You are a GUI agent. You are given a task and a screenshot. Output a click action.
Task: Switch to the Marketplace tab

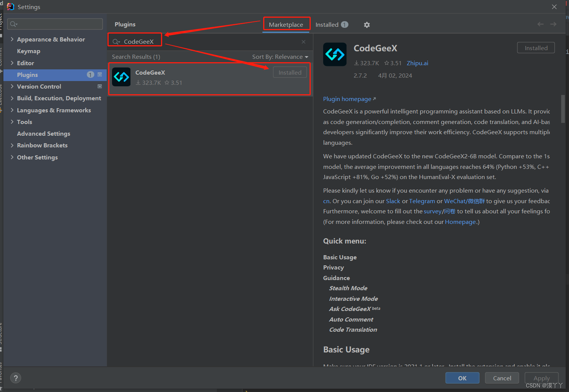tap(286, 25)
